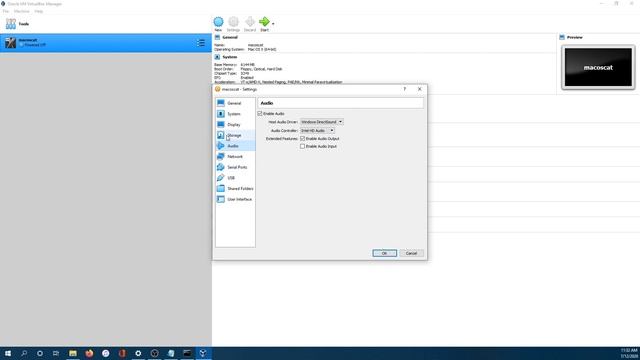Click the macoscat preview thumbnail
The image size is (640, 360).
point(598,67)
